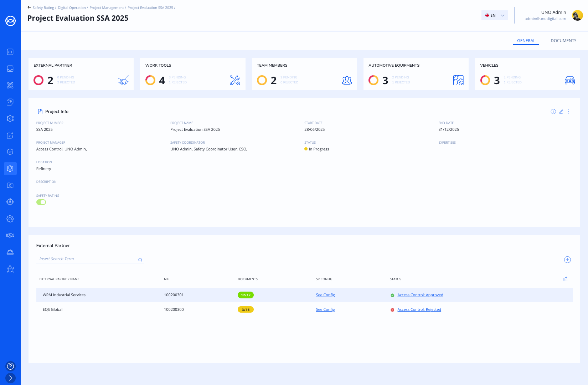Open the three-dot menu in Project Info
This screenshot has width=588, height=385.
[569, 112]
